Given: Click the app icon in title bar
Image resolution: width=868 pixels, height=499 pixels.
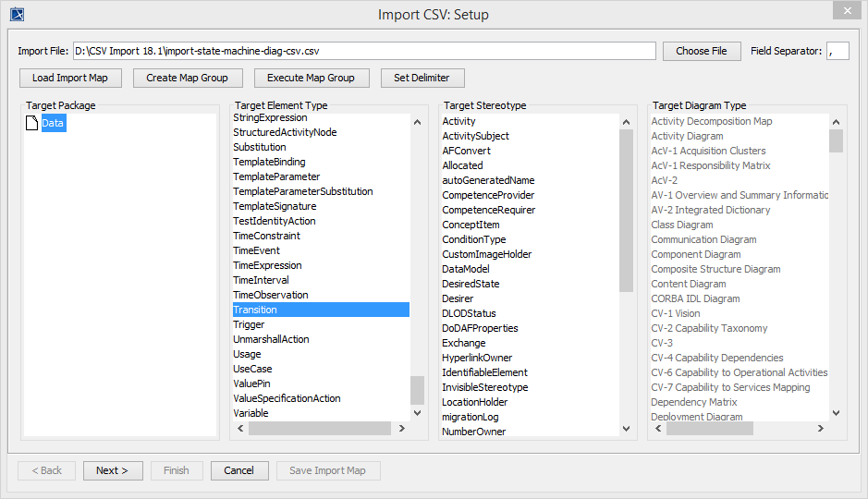Looking at the screenshot, I should click(x=17, y=14).
